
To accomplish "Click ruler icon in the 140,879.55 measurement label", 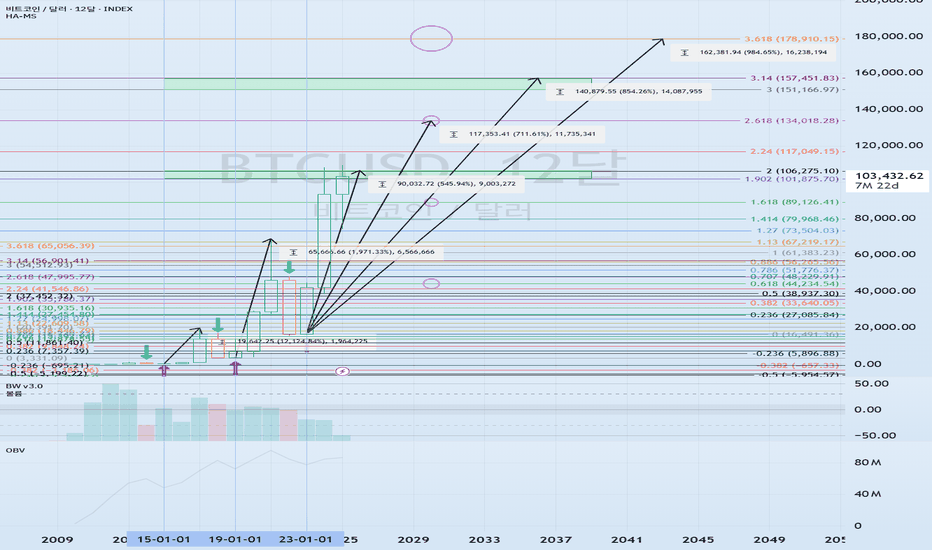I will coord(559,92).
